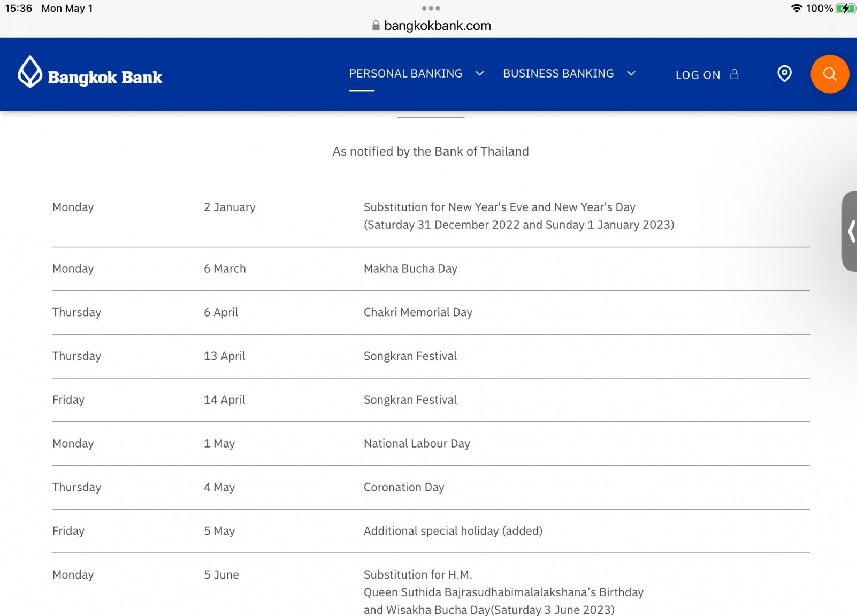Select the 'Makha Bucha Day' text

[410, 268]
